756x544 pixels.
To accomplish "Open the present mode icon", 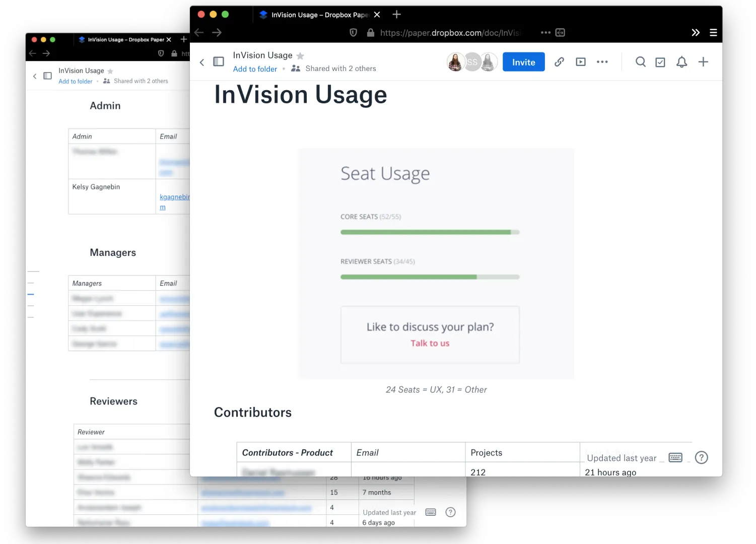I will 580,61.
